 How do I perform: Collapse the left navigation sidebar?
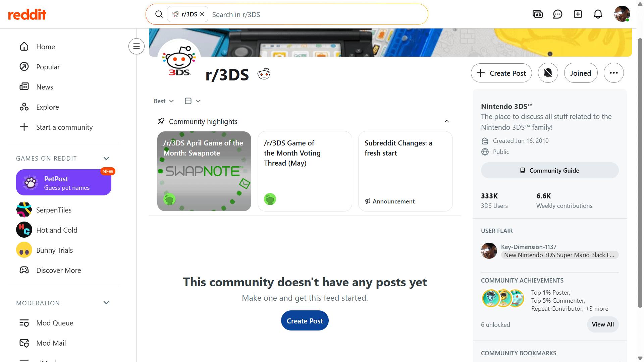[137, 46]
